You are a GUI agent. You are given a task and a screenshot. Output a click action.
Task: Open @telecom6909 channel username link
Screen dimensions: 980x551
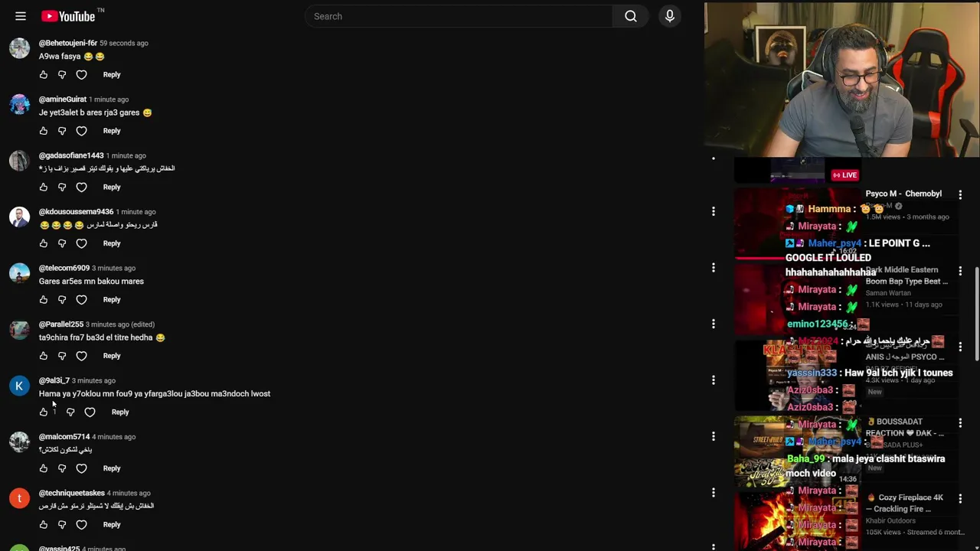[x=64, y=268]
